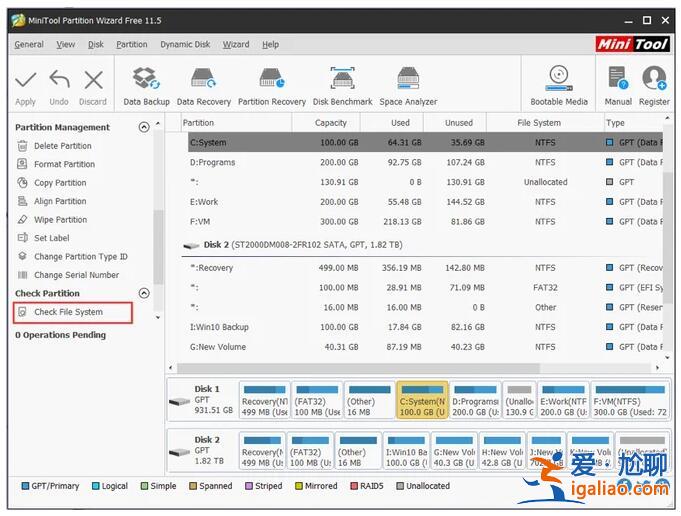Open the Wizard menu

coord(236,44)
